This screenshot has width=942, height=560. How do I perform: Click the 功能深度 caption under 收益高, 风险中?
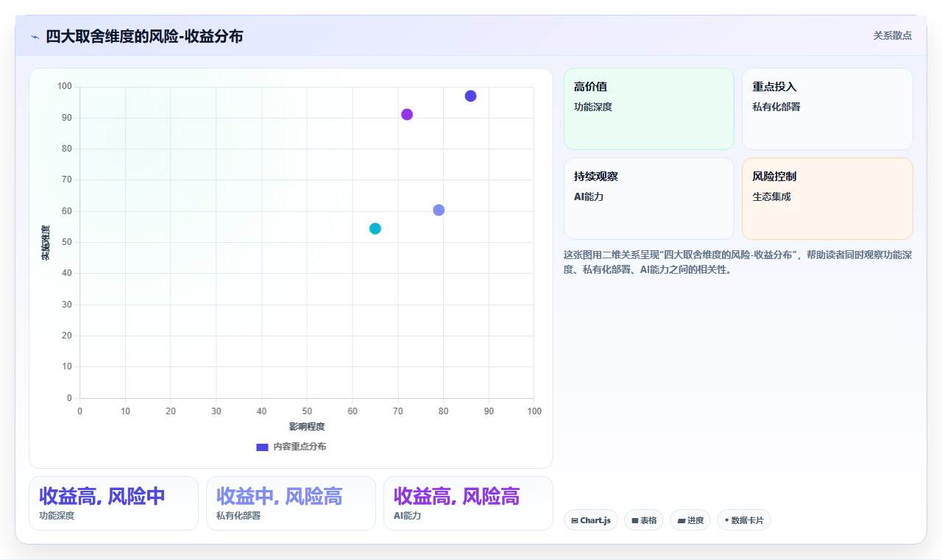click(57, 516)
